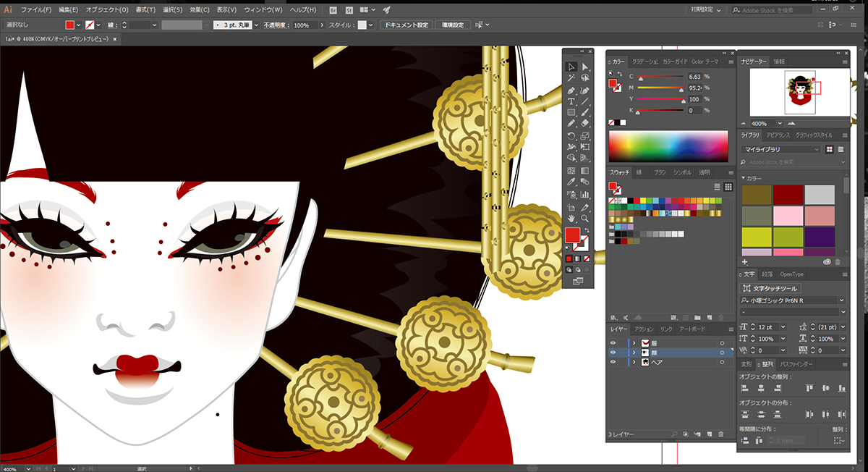Pick the Zoom magnifier tool
The image size is (868, 472).
point(584,217)
